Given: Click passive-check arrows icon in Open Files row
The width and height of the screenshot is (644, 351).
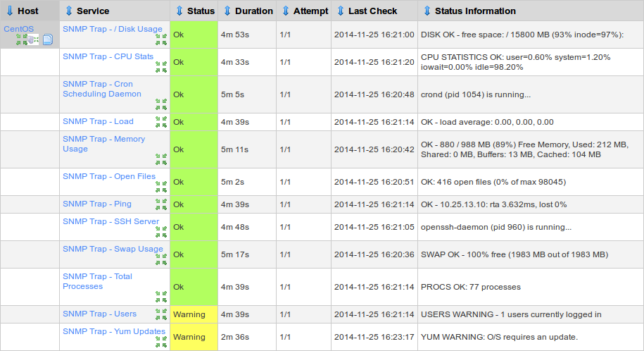Looking at the screenshot, I should pos(161,187).
